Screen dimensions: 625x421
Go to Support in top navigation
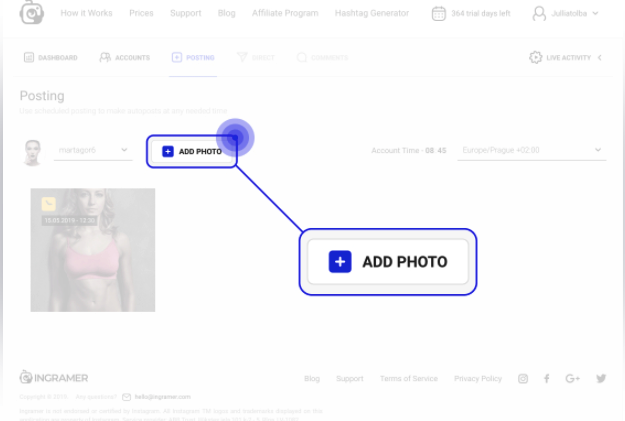(186, 13)
